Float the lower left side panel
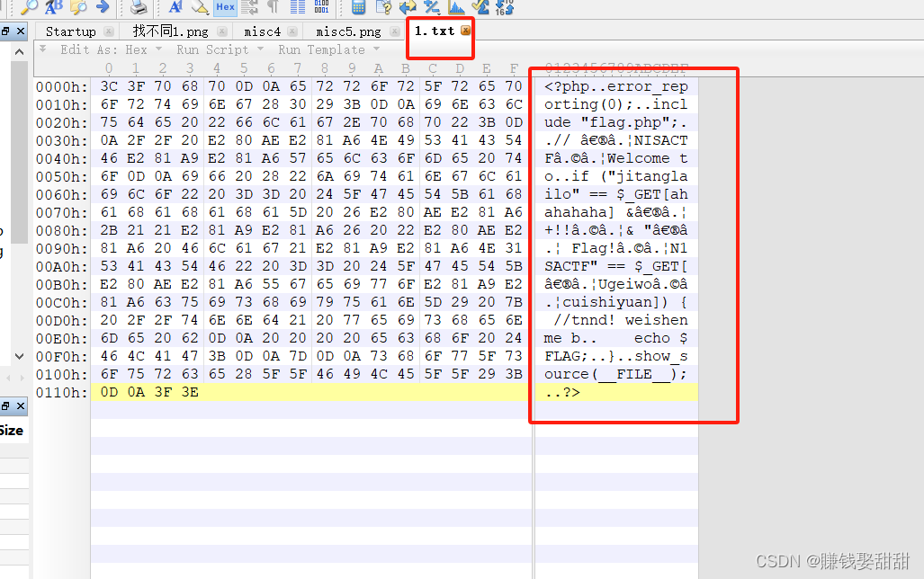Screen dimensions: 924x579 [4, 405]
